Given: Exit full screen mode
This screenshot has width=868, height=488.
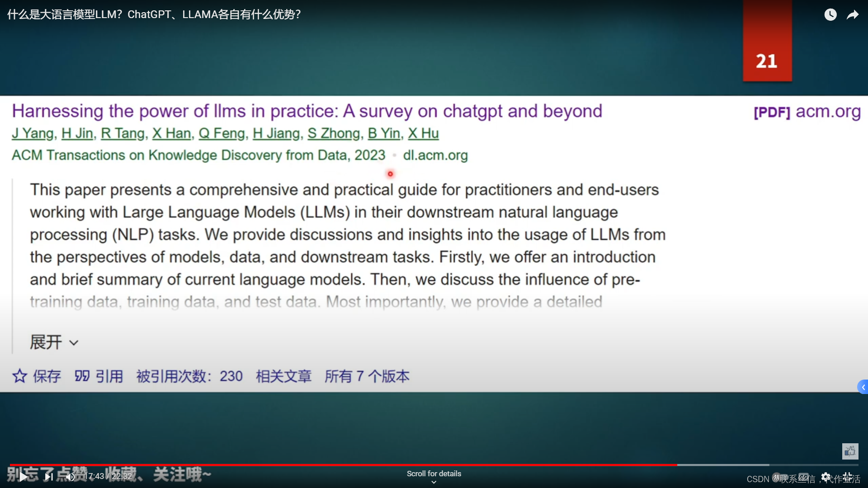Looking at the screenshot, I should coord(848,477).
